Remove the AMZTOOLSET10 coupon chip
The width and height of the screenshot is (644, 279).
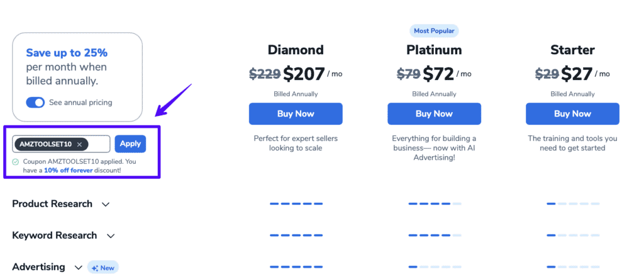pyautogui.click(x=79, y=144)
